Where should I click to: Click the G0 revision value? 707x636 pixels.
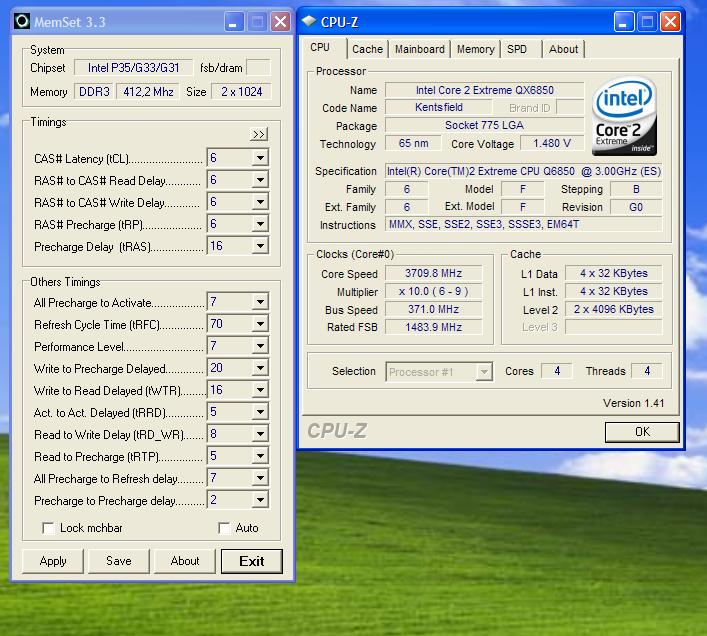pos(636,207)
